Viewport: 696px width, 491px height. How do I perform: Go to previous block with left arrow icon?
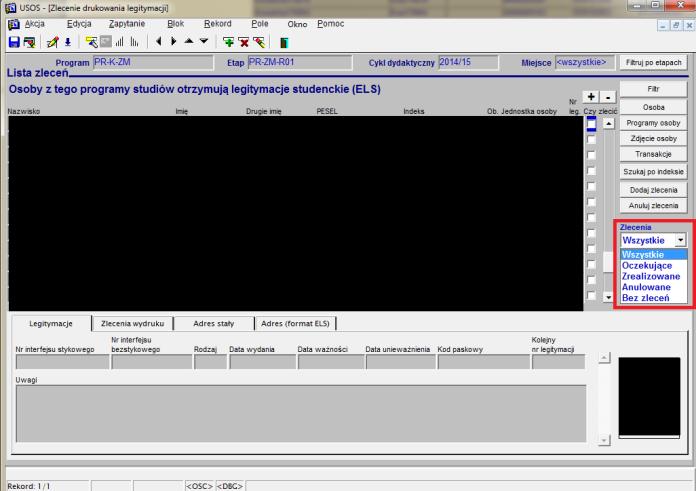(158, 42)
